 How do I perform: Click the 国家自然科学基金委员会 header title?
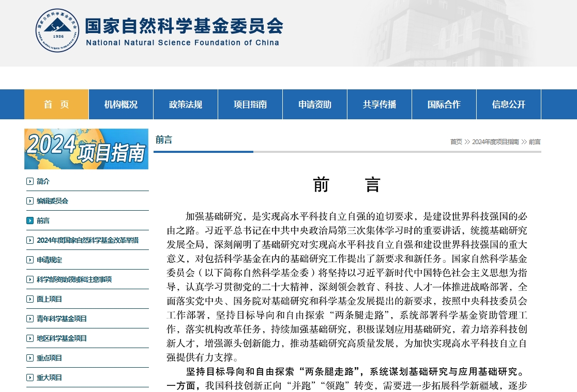[x=184, y=25]
